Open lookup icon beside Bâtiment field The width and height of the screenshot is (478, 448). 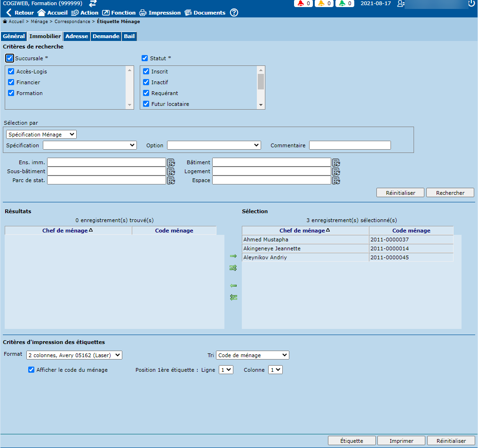click(x=336, y=162)
